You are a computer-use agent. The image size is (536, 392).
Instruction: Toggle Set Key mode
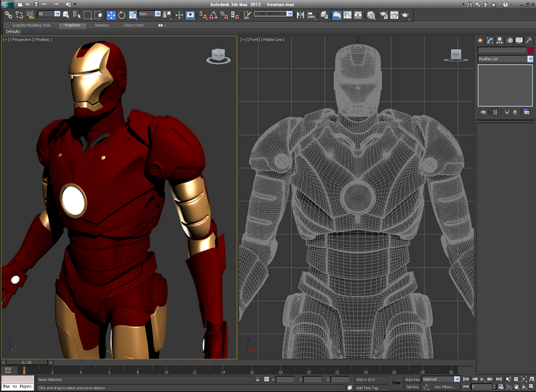point(412,387)
